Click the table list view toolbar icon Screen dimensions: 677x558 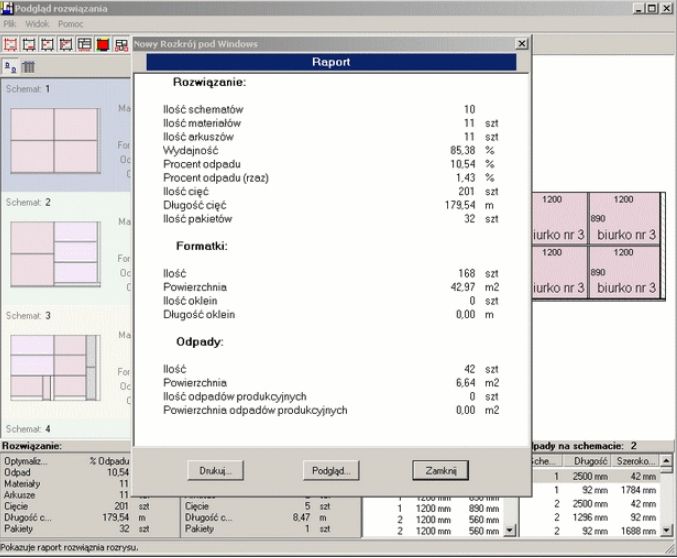click(x=84, y=44)
